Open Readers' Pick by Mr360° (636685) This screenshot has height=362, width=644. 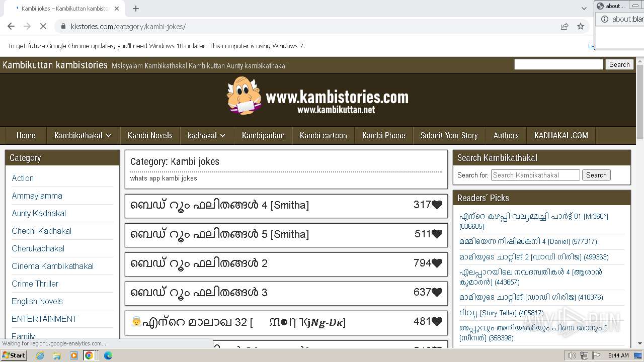(x=533, y=221)
